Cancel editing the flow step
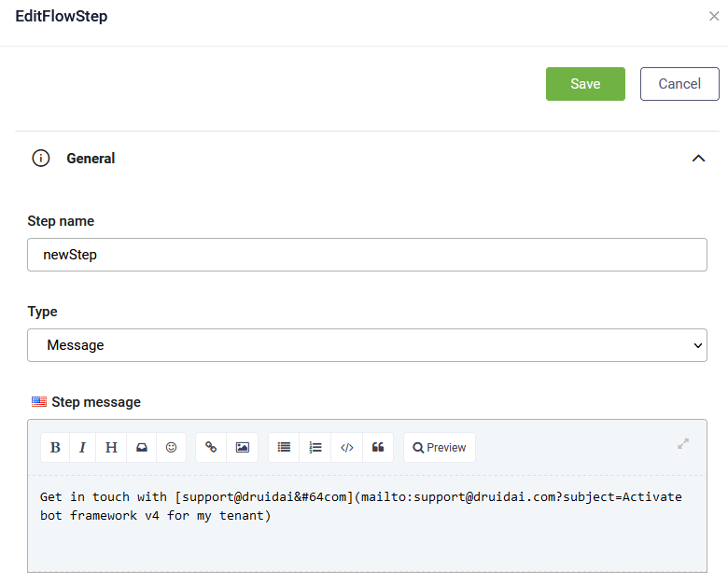This screenshot has width=728, height=585. tap(679, 84)
